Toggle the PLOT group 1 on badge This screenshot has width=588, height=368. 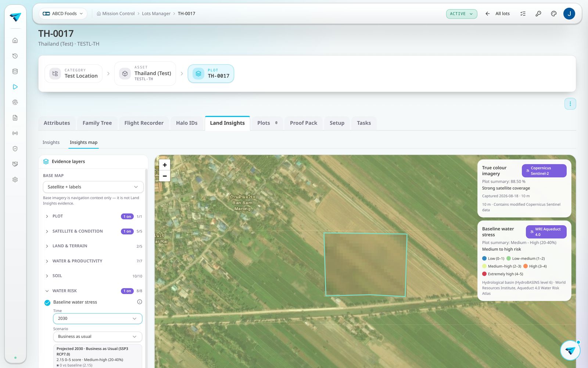(127, 216)
